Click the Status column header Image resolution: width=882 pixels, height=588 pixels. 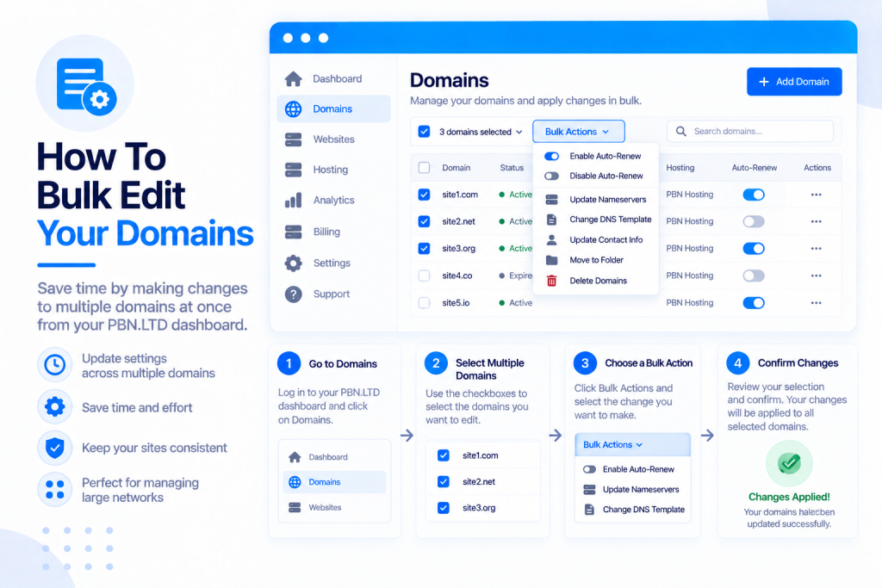pos(512,168)
